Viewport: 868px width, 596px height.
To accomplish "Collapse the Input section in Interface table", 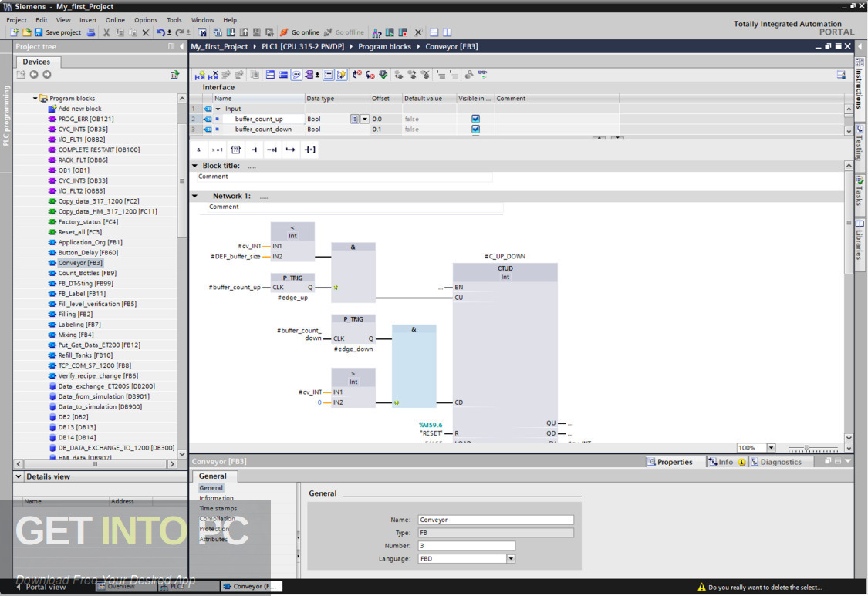I will 218,109.
